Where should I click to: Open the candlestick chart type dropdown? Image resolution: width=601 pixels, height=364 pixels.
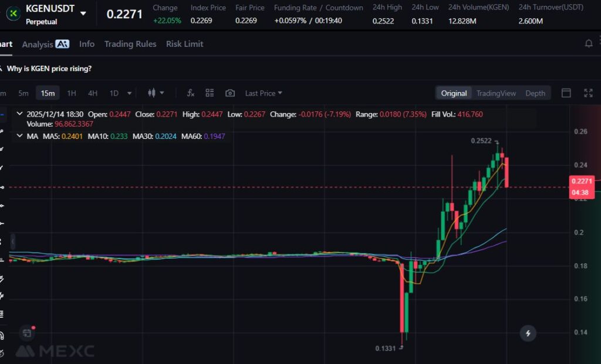tap(156, 93)
